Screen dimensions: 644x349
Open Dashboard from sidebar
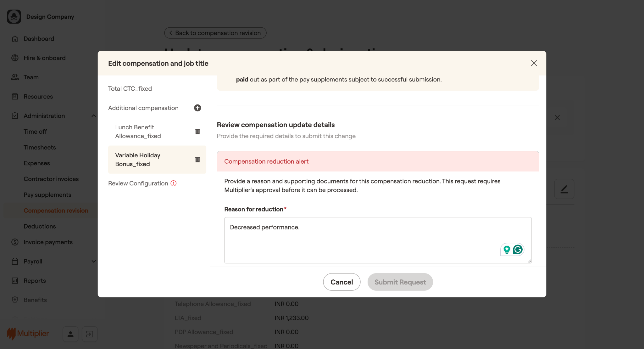(39, 39)
